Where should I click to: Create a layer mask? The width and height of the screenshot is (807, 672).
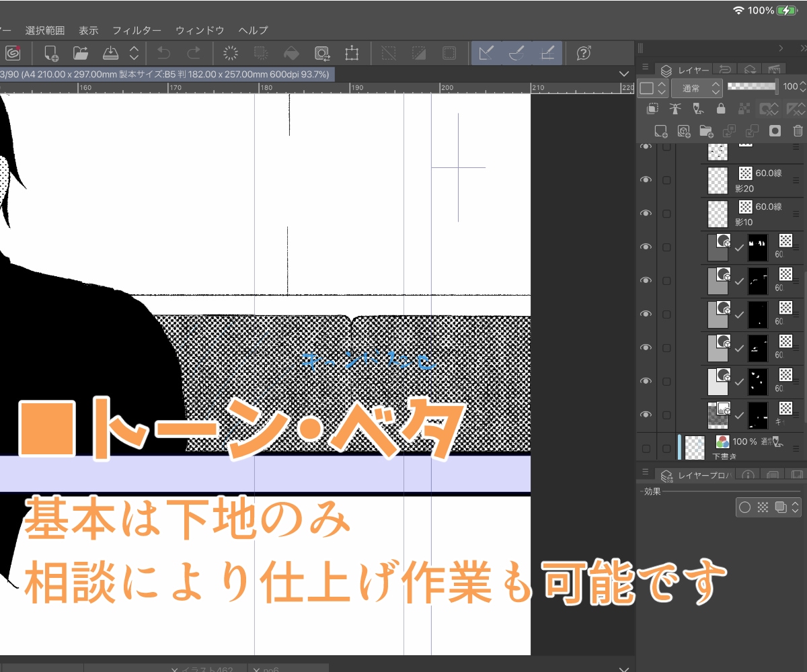pos(775,131)
